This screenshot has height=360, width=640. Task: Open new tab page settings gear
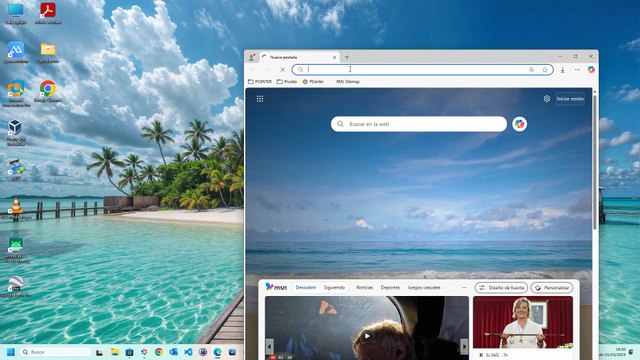[x=547, y=99]
